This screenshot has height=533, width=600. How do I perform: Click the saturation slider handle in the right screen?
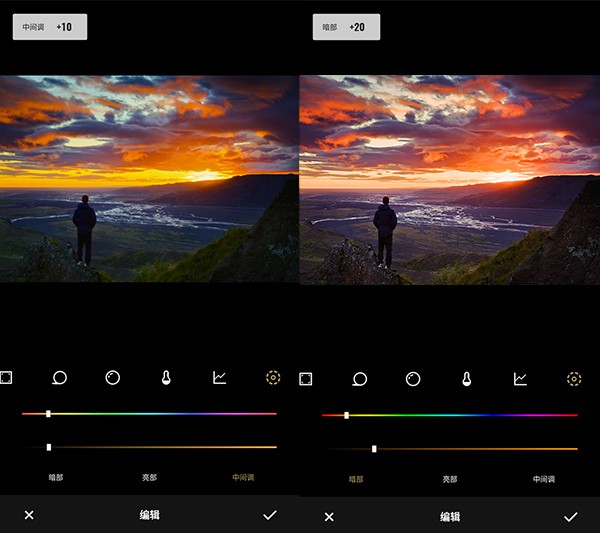374,449
